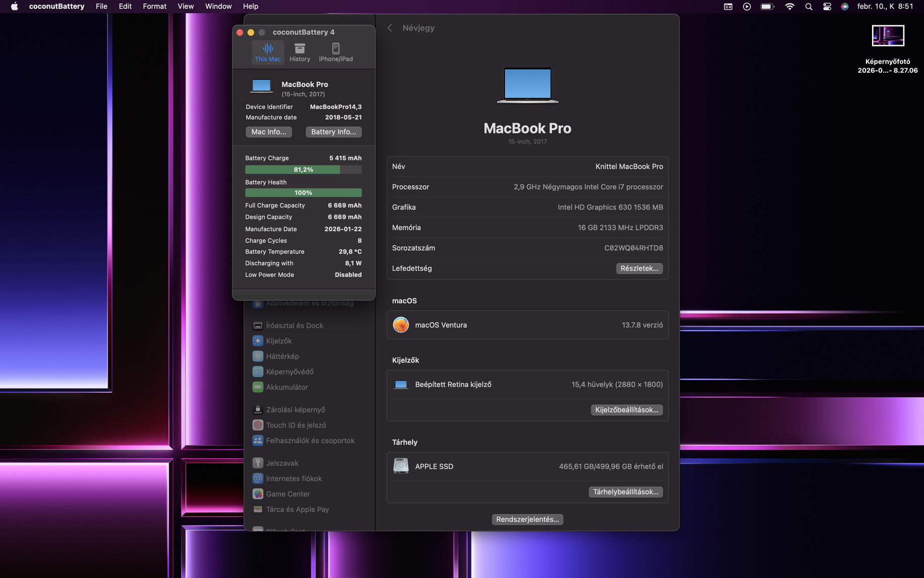Image resolution: width=924 pixels, height=578 pixels.
Task: Open the View menu
Action: tap(186, 7)
